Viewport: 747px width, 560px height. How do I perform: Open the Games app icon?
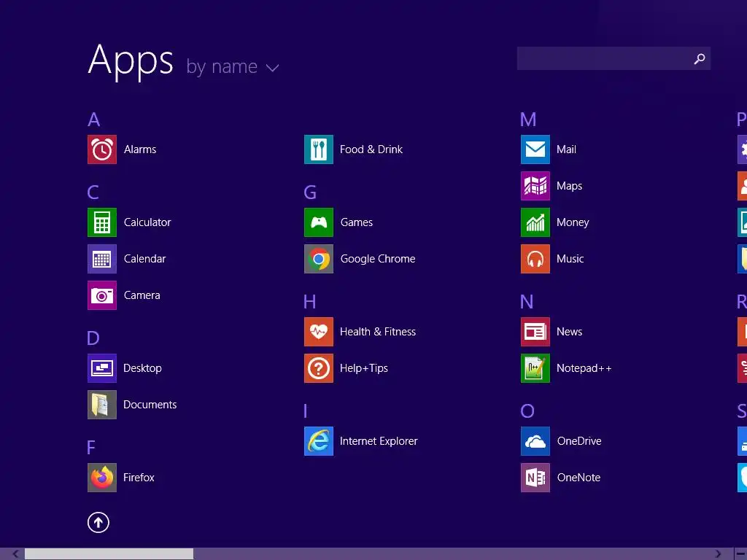(319, 222)
